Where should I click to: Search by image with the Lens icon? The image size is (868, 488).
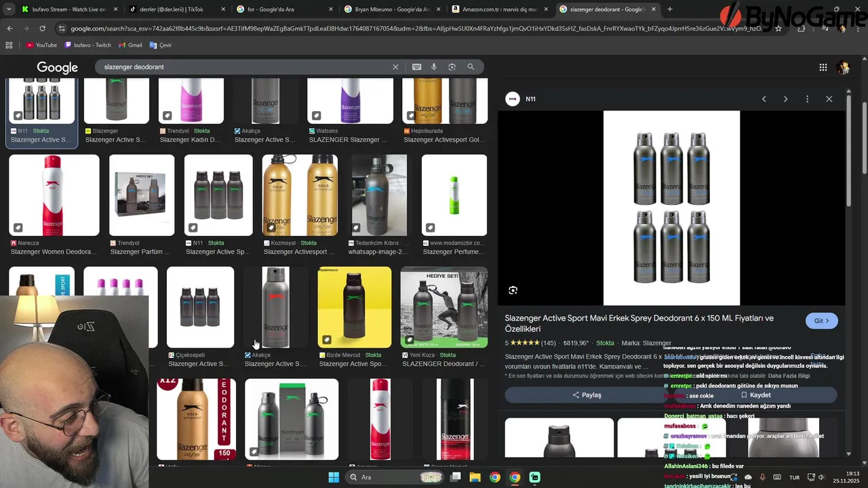(x=452, y=67)
